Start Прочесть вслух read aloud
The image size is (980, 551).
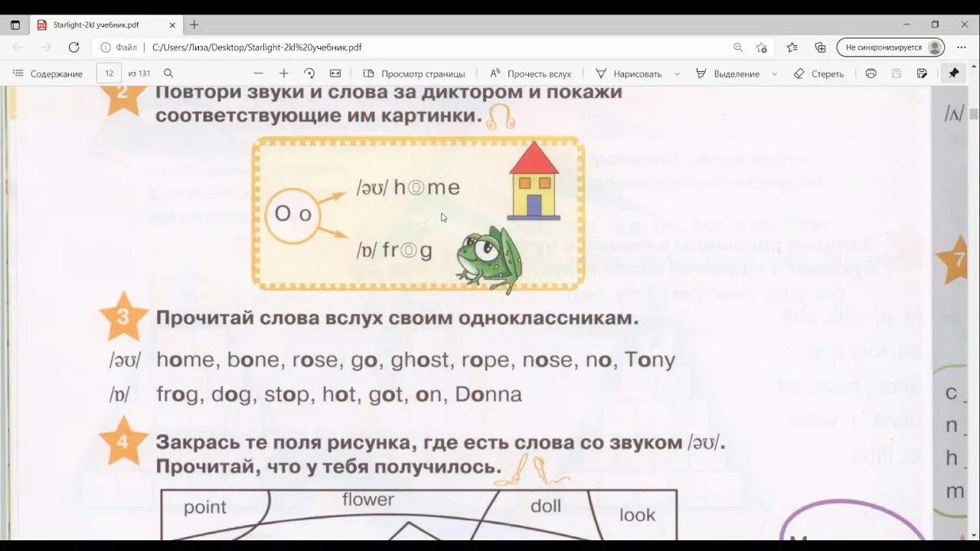pyautogui.click(x=531, y=73)
